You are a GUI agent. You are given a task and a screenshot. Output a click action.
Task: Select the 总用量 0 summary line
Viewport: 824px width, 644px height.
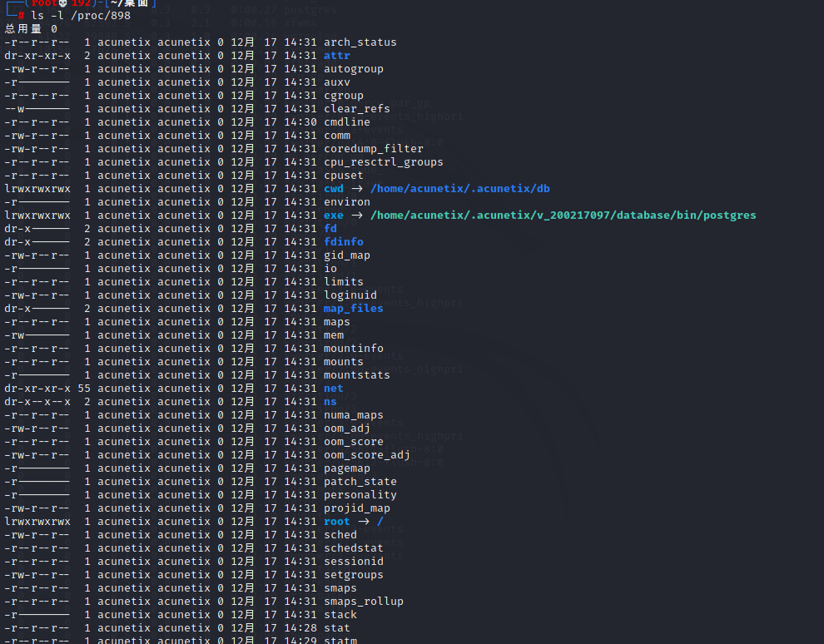(x=31, y=29)
